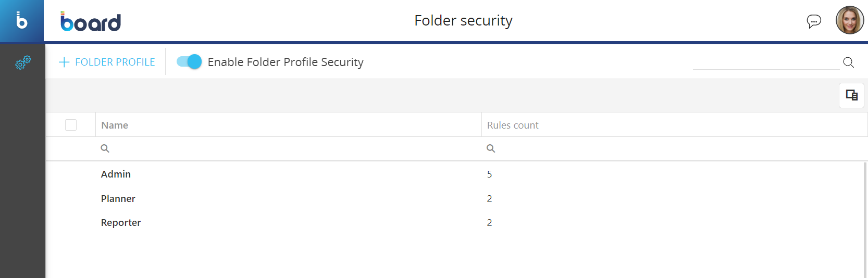Image resolution: width=868 pixels, height=278 pixels.
Task: Sort by the Name column header
Action: pyautogui.click(x=115, y=125)
